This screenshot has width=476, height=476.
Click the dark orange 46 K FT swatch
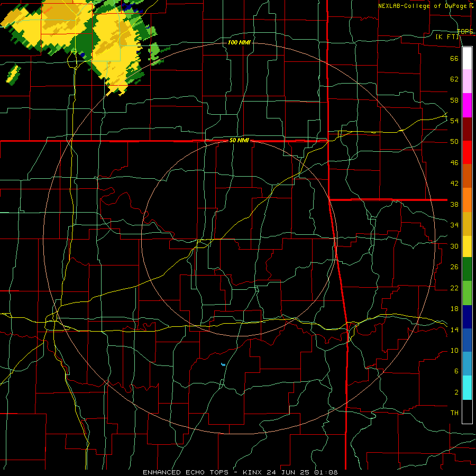tap(467, 176)
